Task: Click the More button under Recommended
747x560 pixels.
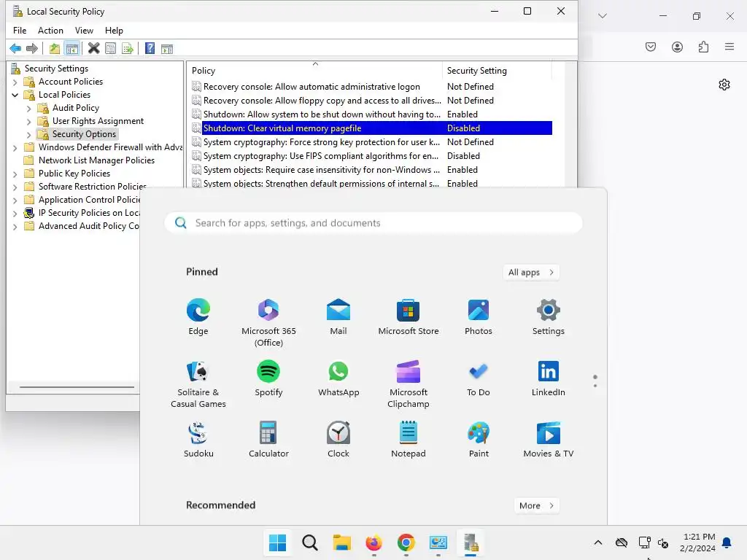Action: click(536, 506)
